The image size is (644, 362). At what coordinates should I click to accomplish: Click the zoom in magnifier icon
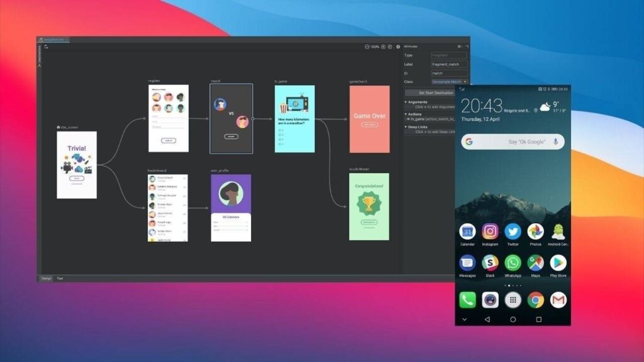click(x=383, y=47)
